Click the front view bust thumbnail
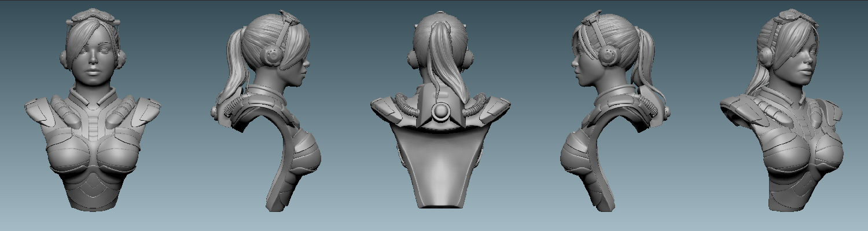The height and width of the screenshot is (231, 868). click(93, 115)
